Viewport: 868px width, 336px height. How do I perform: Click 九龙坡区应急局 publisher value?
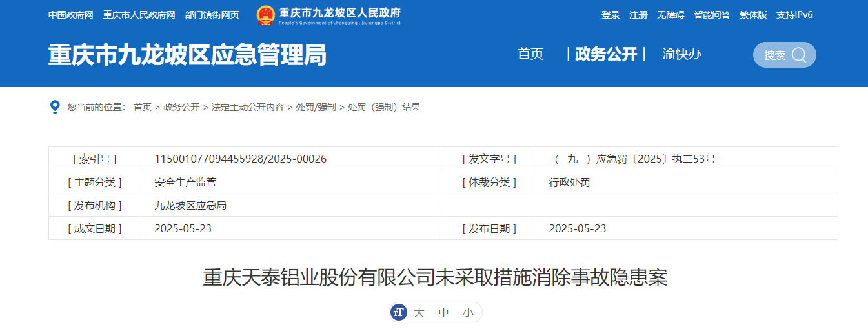[190, 205]
